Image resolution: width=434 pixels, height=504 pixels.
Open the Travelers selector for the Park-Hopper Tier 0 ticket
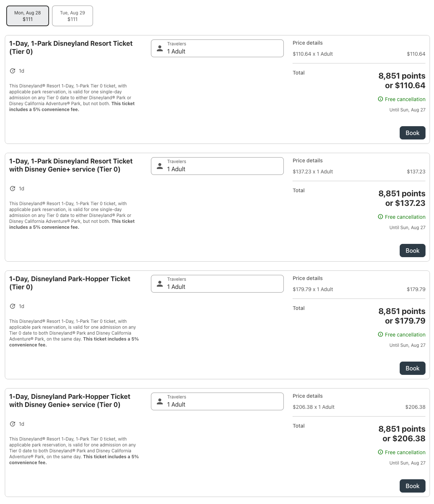[217, 284]
